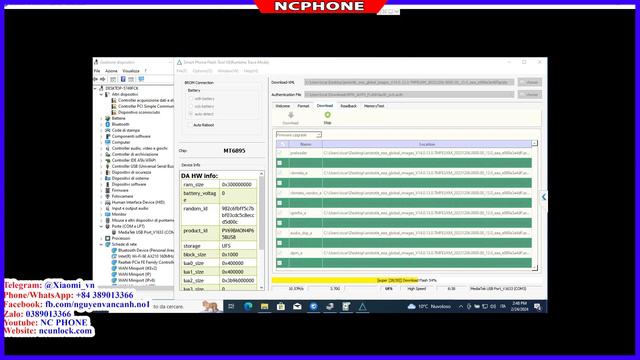Open the File menu in Device Manager
The width and height of the screenshot is (640, 360).
tap(97, 71)
